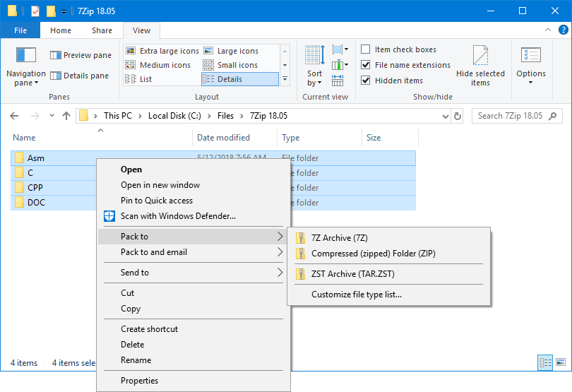Enable Item check boxes
Screen dimensions: 572x392
[365, 49]
